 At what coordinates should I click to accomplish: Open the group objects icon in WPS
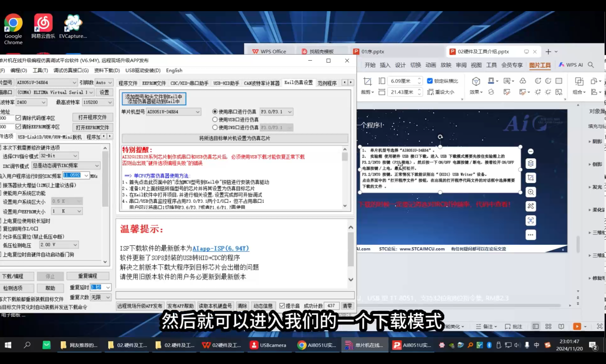[x=579, y=81]
